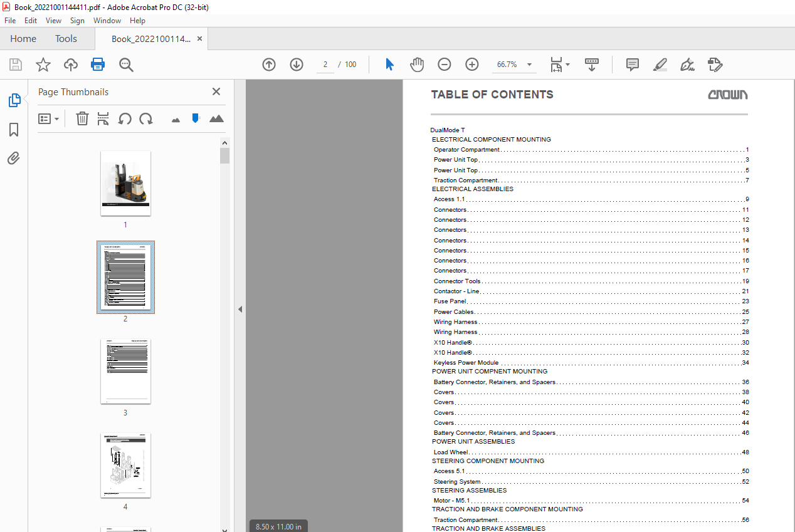
Task: Add bookmark with the star icon
Action: 43,65
